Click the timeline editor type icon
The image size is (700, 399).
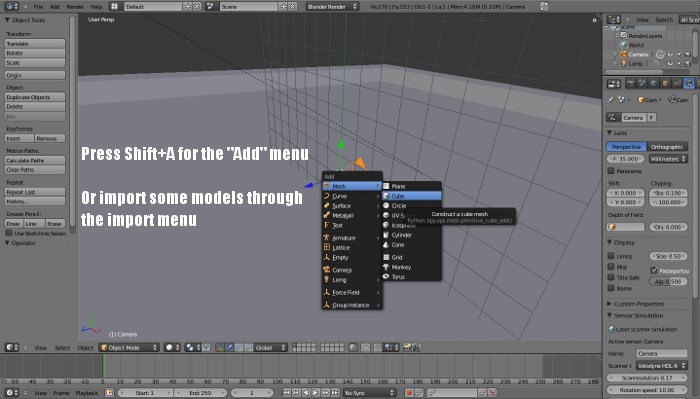pos(11,393)
